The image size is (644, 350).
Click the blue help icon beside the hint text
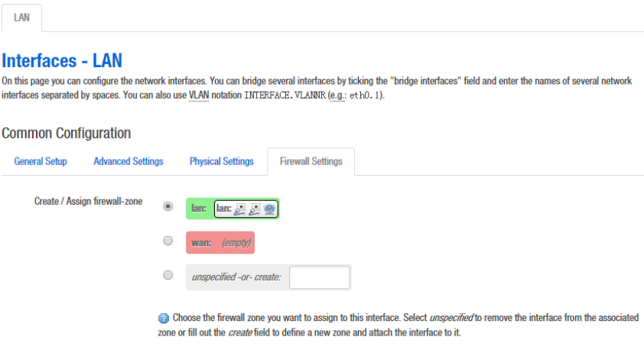tap(164, 318)
